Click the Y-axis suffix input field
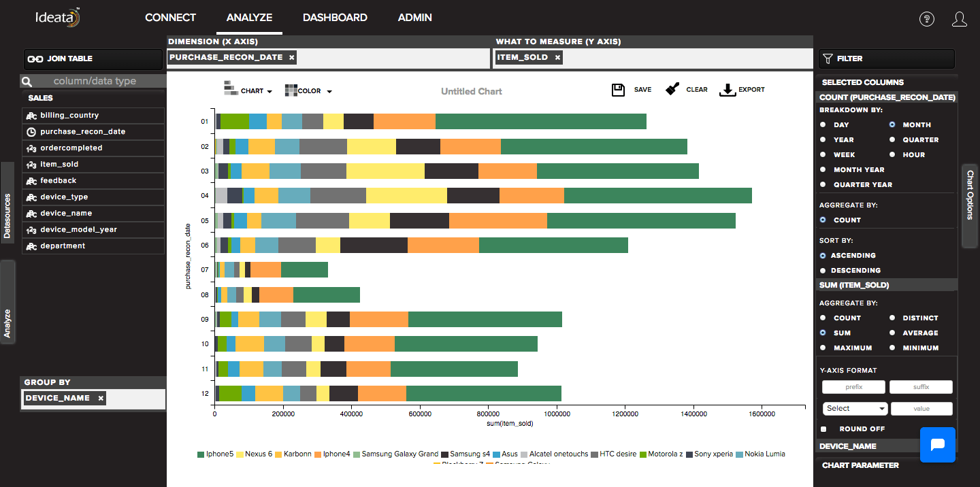Viewport: 980px width, 487px height. [x=921, y=387]
